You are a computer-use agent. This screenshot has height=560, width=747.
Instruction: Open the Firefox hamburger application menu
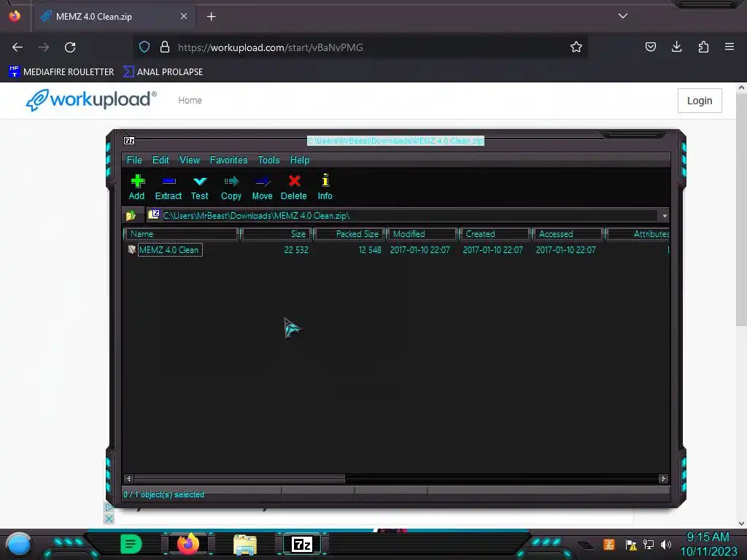click(729, 47)
